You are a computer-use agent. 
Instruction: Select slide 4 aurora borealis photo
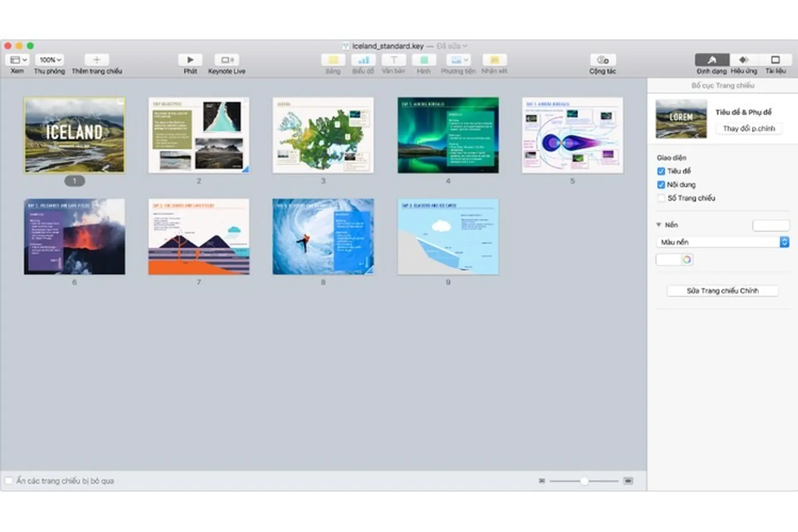click(448, 135)
